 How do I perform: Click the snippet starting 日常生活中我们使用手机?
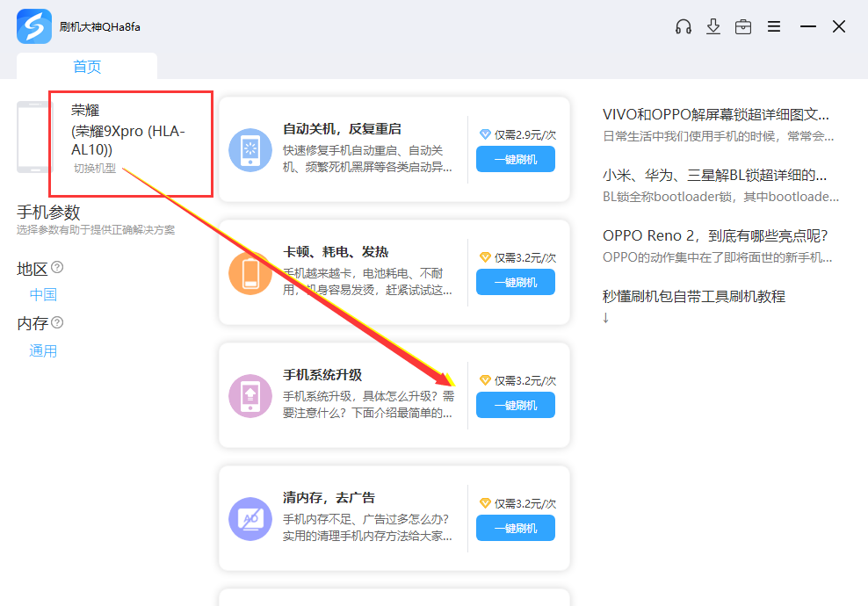(x=718, y=136)
